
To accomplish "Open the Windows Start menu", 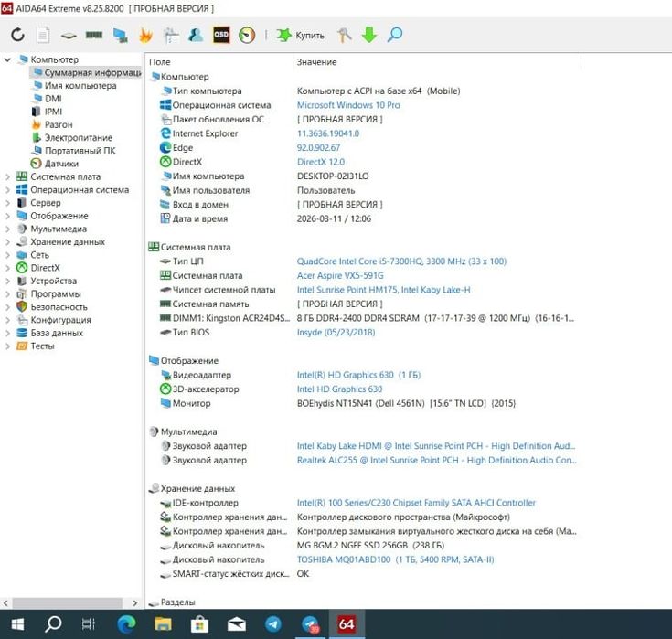I will pyautogui.click(x=16, y=624).
